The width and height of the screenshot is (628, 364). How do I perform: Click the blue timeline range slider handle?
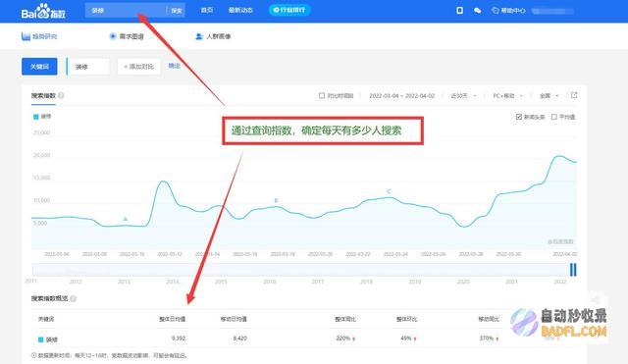pyautogui.click(x=573, y=270)
